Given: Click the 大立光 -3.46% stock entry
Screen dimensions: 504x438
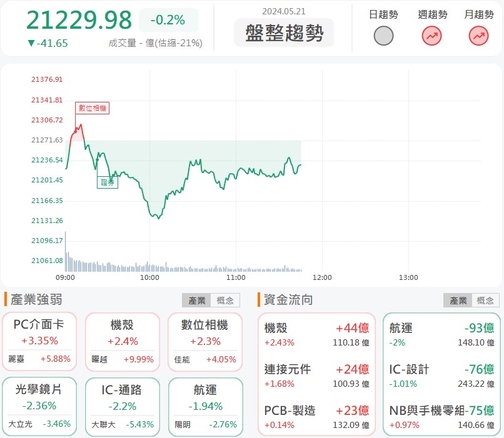Looking at the screenshot, I should (x=39, y=424).
